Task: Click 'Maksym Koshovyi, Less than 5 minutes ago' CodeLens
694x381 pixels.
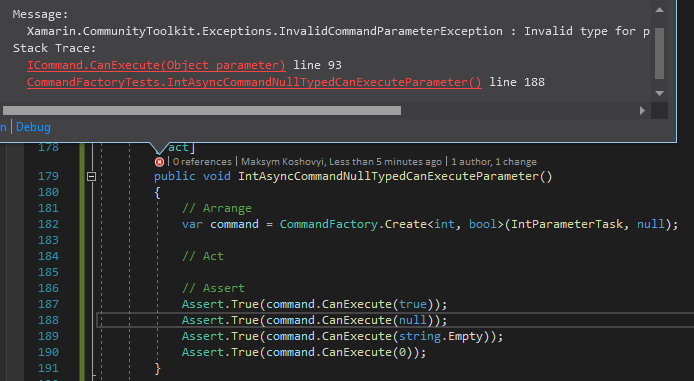Action: [341, 162]
